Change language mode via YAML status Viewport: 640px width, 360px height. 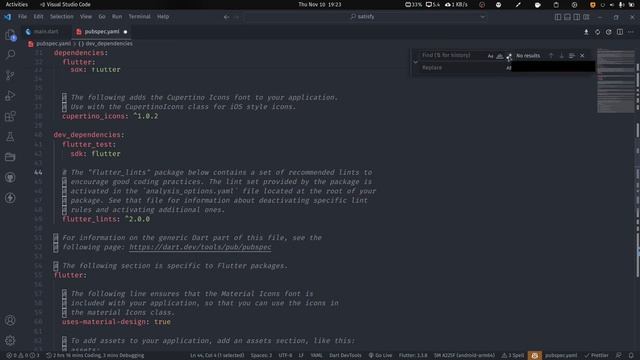(x=316, y=356)
